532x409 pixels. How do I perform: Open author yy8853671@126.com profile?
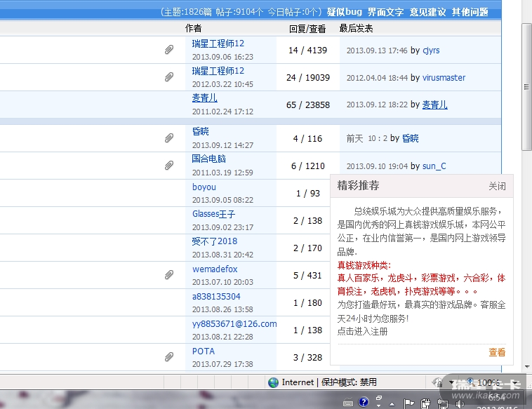234,324
